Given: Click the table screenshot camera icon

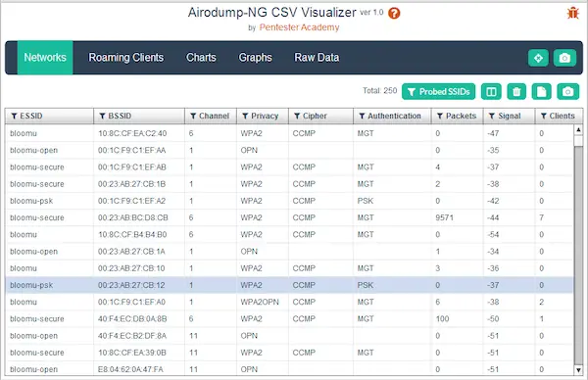Looking at the screenshot, I should (x=567, y=92).
